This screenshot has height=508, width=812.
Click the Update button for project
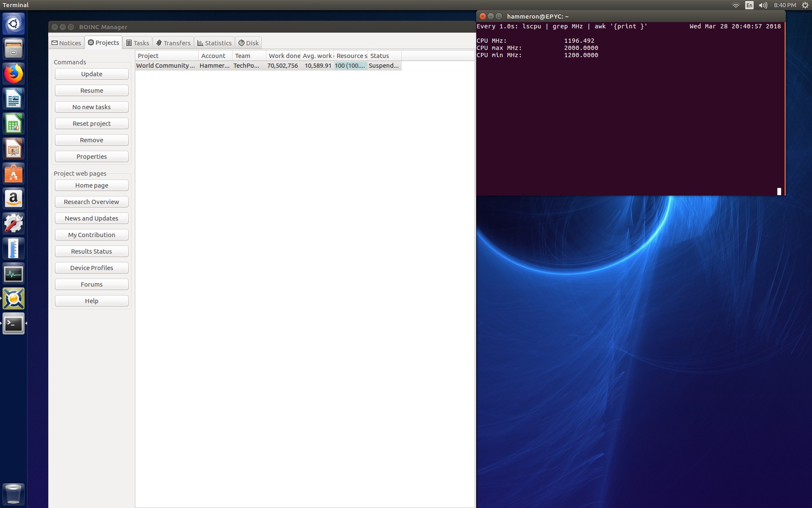91,74
